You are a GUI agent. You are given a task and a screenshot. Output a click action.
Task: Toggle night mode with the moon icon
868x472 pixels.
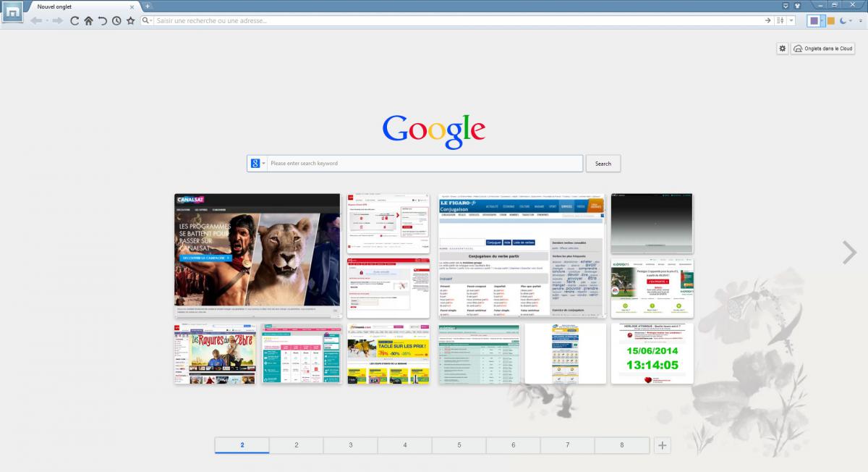(843, 21)
